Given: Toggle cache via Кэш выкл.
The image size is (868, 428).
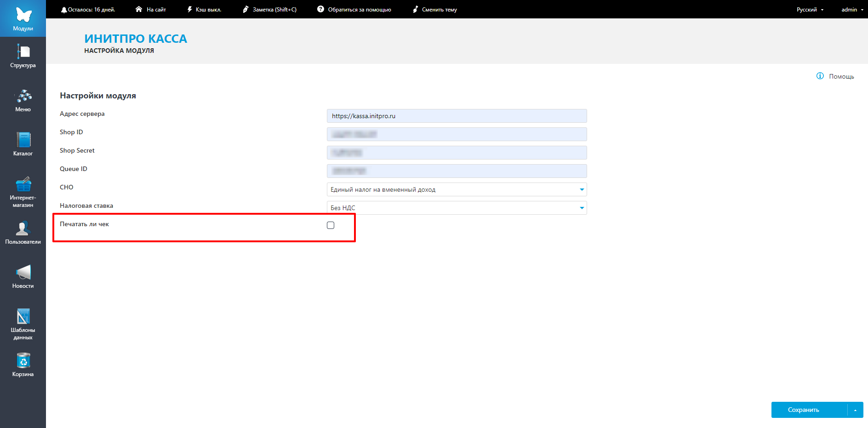Looking at the screenshot, I should (208, 10).
